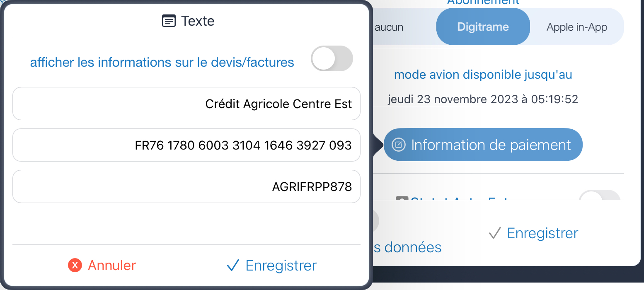Click Enregistrer on the background settings panel
This screenshot has height=290, width=644.
click(x=542, y=233)
